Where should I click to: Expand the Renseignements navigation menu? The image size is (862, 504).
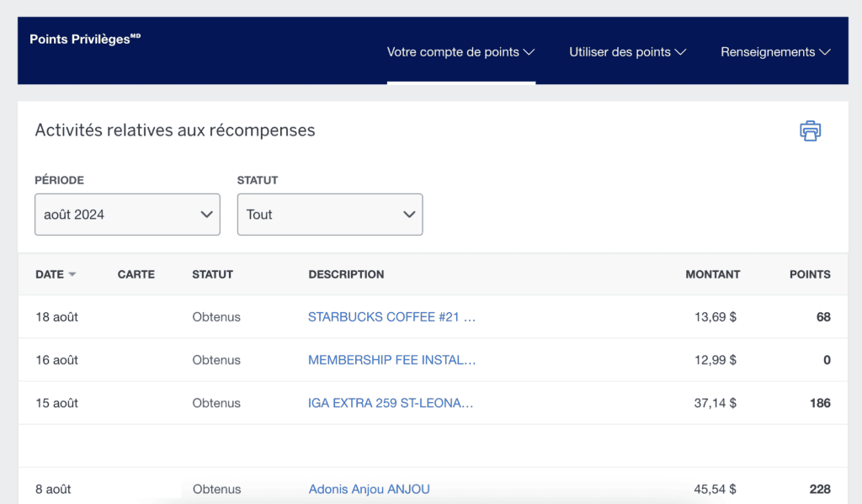[x=769, y=51]
